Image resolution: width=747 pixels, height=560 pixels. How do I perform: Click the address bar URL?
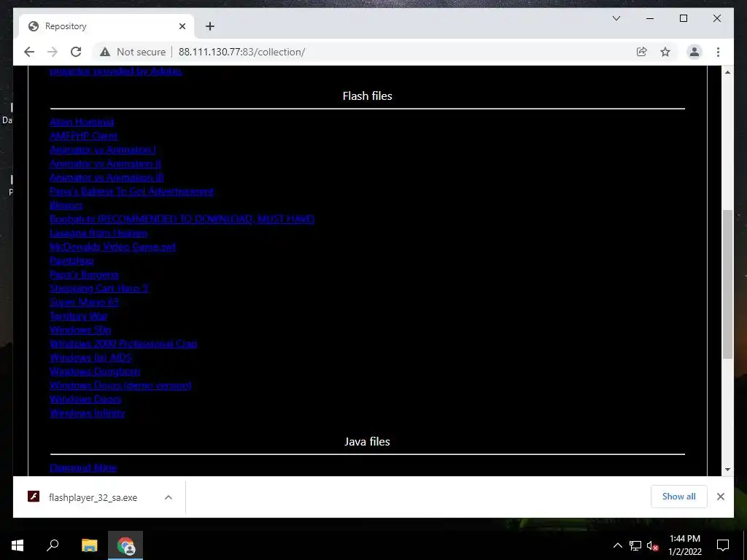(x=241, y=52)
